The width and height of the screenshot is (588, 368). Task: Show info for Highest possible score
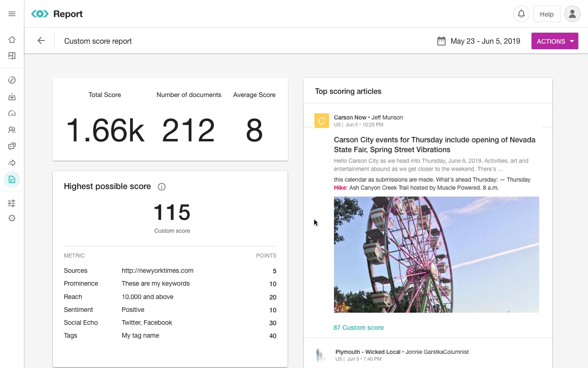click(x=162, y=187)
